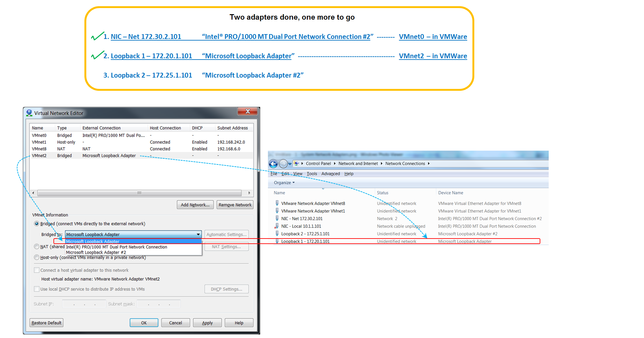The width and height of the screenshot is (644, 338).
Task: Select the NIC - Net 172.30.2.101 adapter icon
Action: (277, 218)
